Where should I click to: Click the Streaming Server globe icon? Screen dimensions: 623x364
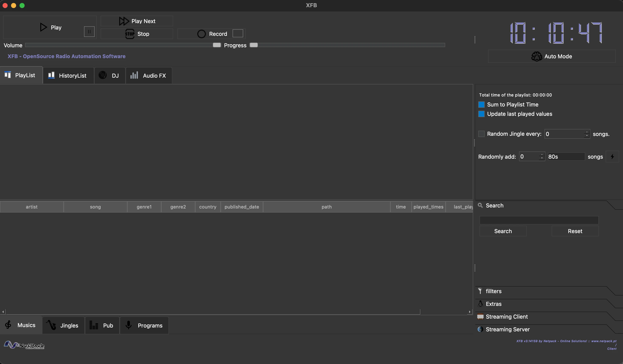(x=480, y=329)
